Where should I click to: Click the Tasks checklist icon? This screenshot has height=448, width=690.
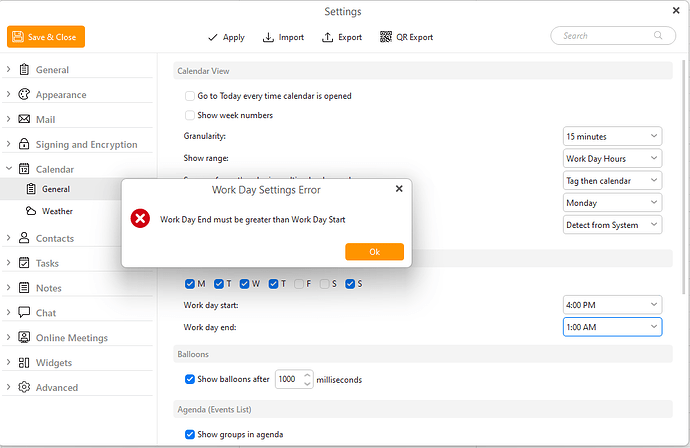point(24,263)
